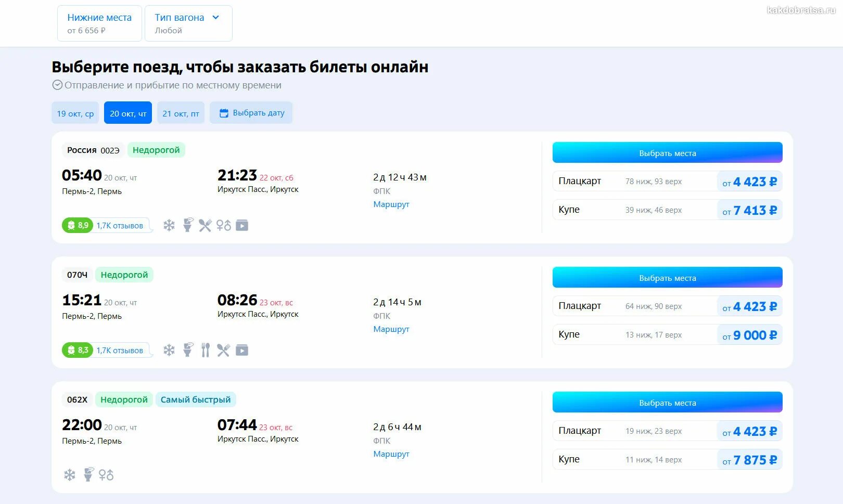
Task: Select Купе from 7 875 ₽ on train 062Х
Action: click(x=668, y=459)
